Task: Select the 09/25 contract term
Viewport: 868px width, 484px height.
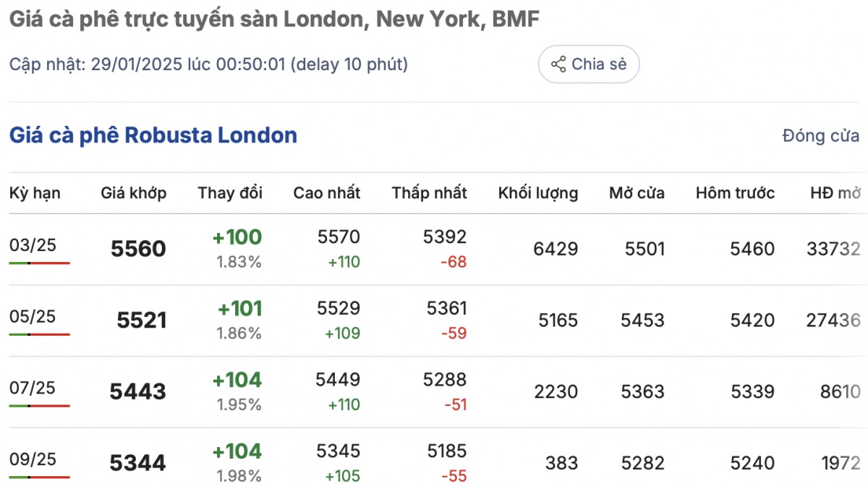Action: pyautogui.click(x=33, y=459)
